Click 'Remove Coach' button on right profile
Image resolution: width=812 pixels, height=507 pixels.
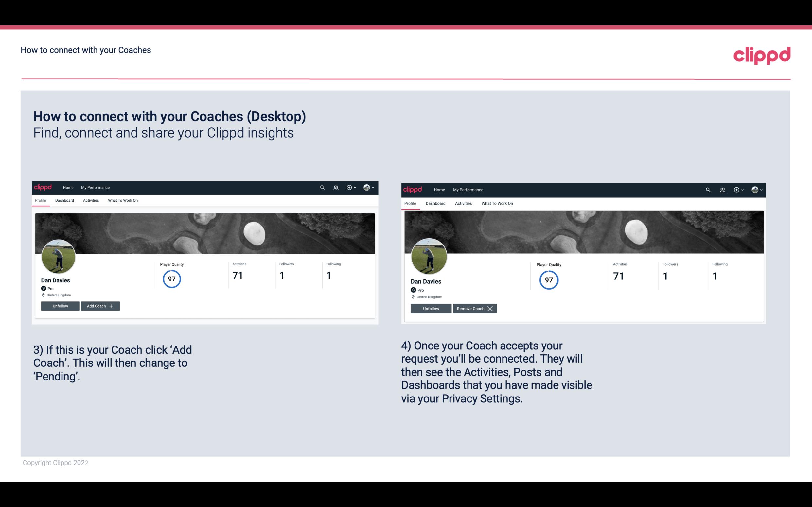click(474, 308)
